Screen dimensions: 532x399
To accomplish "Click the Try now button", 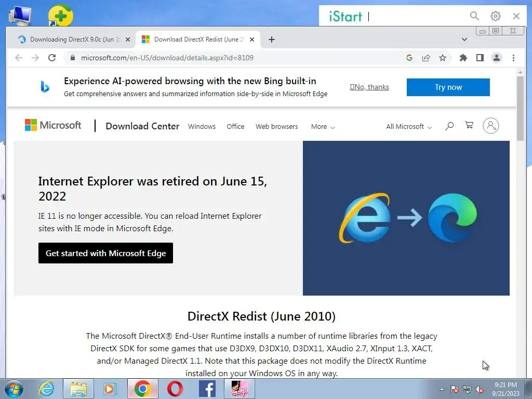I will point(448,87).
